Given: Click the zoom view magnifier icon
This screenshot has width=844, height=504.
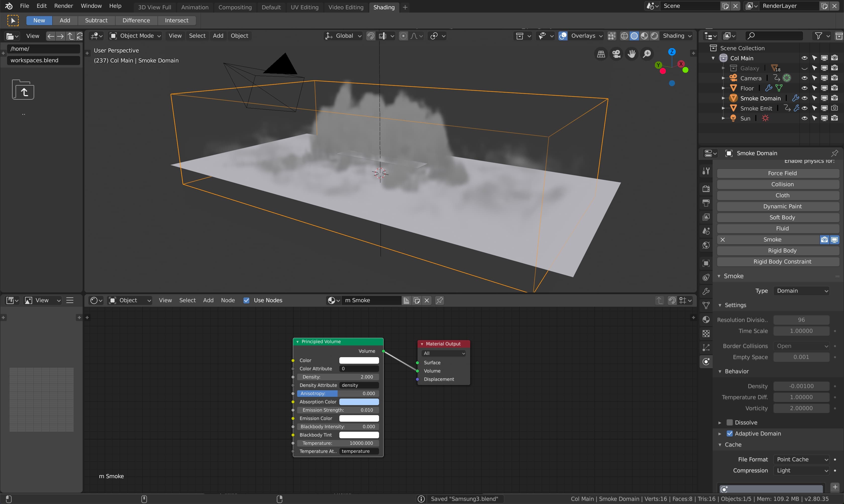Looking at the screenshot, I should (647, 54).
